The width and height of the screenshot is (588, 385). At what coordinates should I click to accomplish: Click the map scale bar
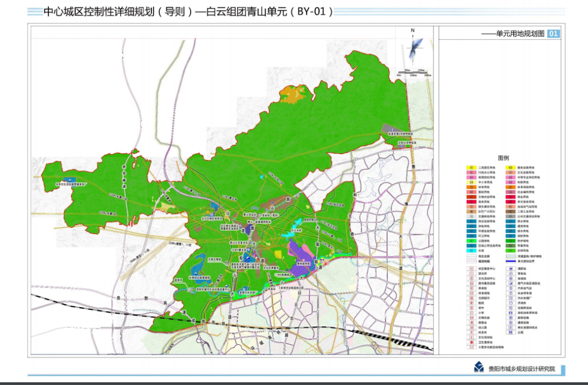pyautogui.click(x=414, y=72)
